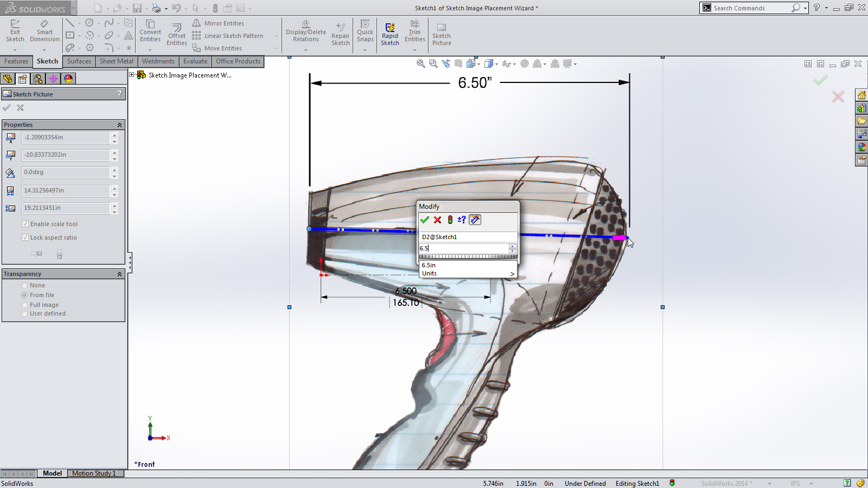The height and width of the screenshot is (488, 868).
Task: Click the thumbwheel slider in Modify dialog
Action: tap(468, 255)
